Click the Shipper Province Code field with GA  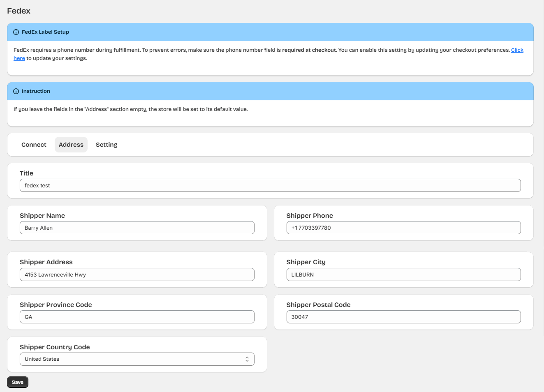coord(137,317)
